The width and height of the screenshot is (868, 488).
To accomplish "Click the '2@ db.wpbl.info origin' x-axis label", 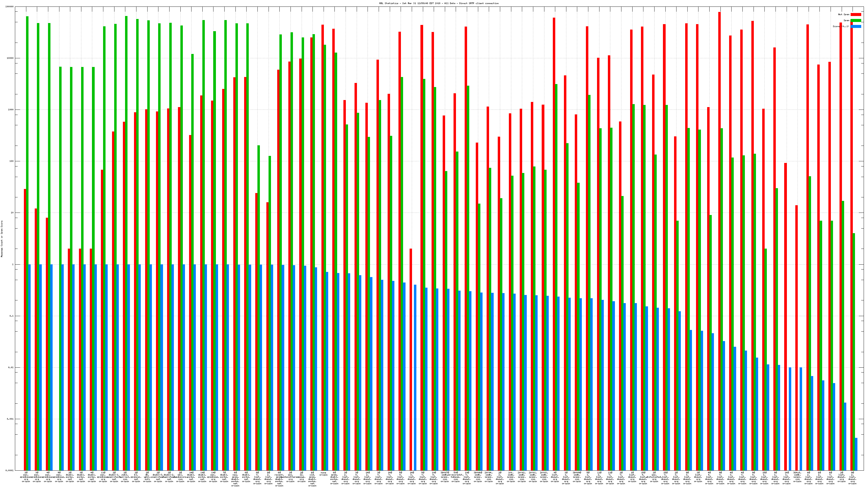I will point(147,477).
